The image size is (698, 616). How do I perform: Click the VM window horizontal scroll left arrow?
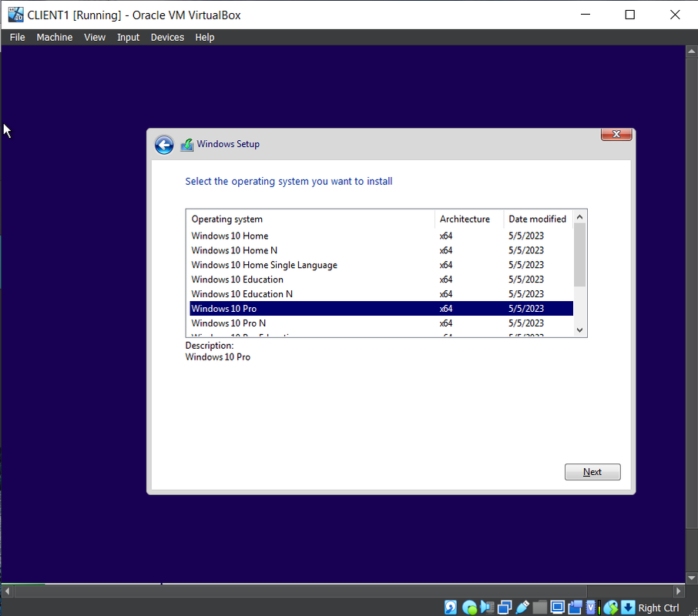(7, 591)
